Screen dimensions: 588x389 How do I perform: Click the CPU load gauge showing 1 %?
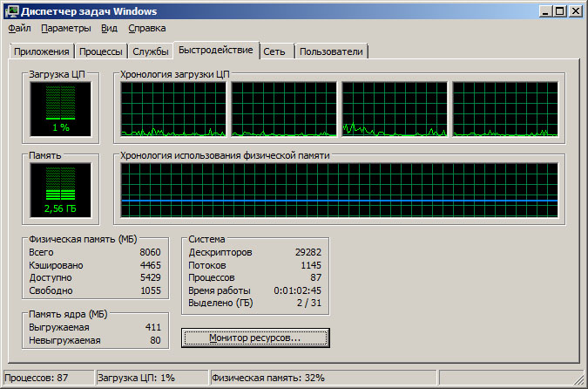(61, 109)
